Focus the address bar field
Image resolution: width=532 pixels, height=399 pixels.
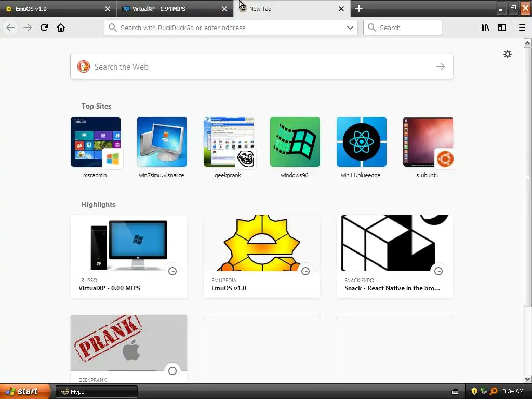click(231, 28)
